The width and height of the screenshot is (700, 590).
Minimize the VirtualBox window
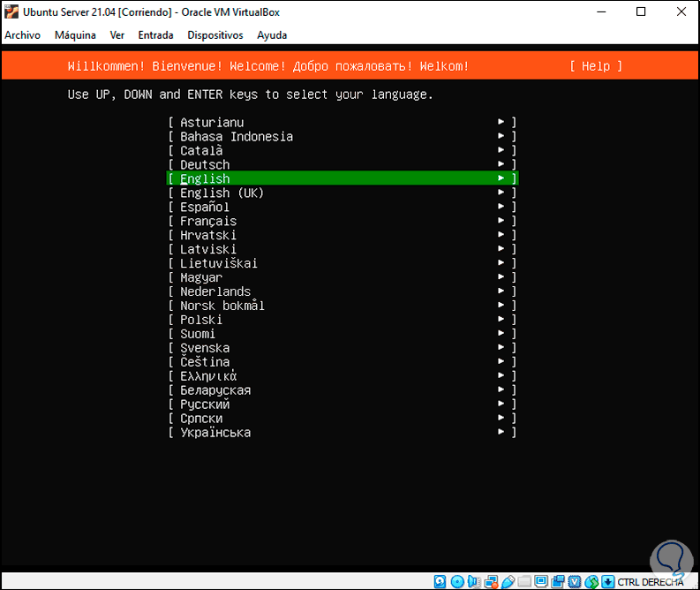[601, 11]
